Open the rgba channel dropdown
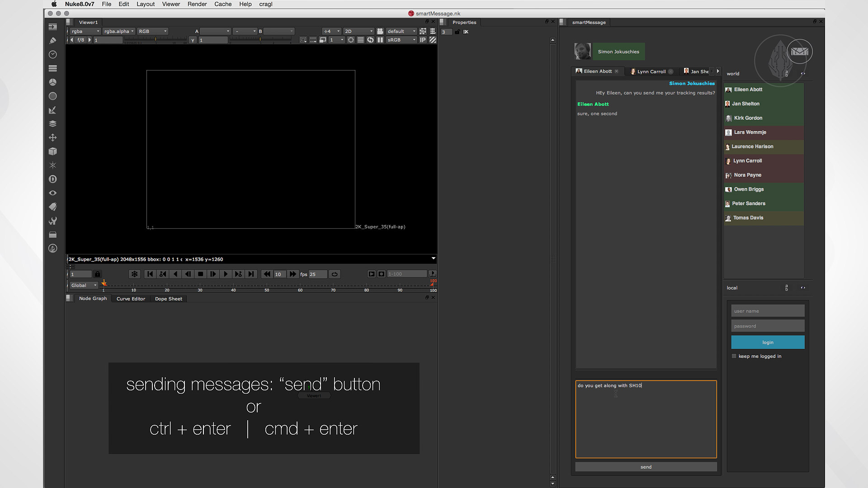The width and height of the screenshot is (868, 488). click(x=85, y=31)
